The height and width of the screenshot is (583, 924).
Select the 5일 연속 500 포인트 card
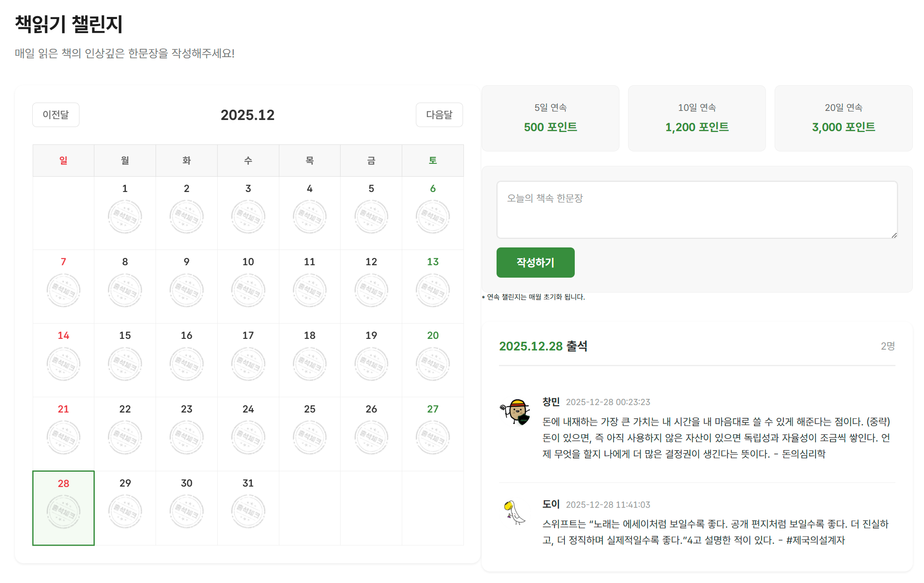point(550,118)
